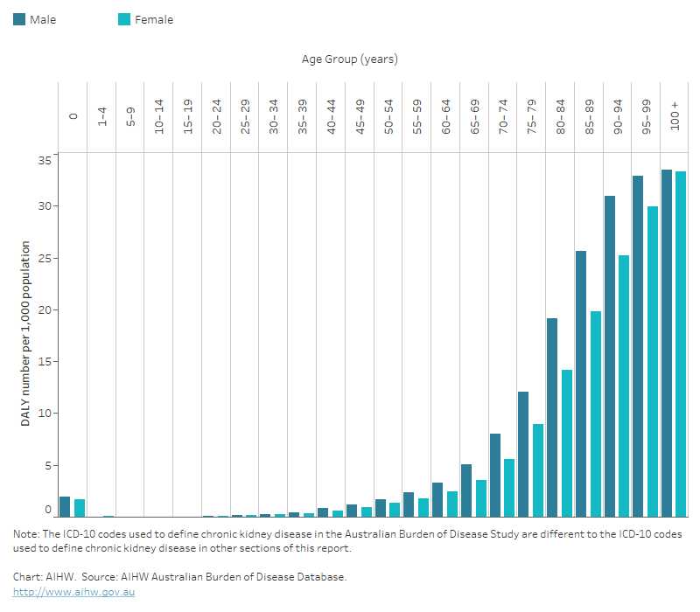Image resolution: width=700 pixels, height=612 pixels.
Task: Select the Male bar for age 0
Action: click(x=65, y=507)
